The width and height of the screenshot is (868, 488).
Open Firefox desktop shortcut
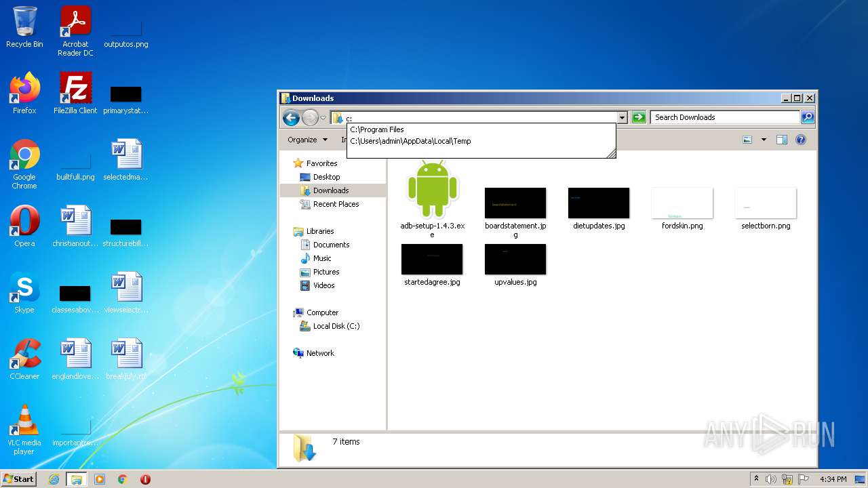[24, 94]
